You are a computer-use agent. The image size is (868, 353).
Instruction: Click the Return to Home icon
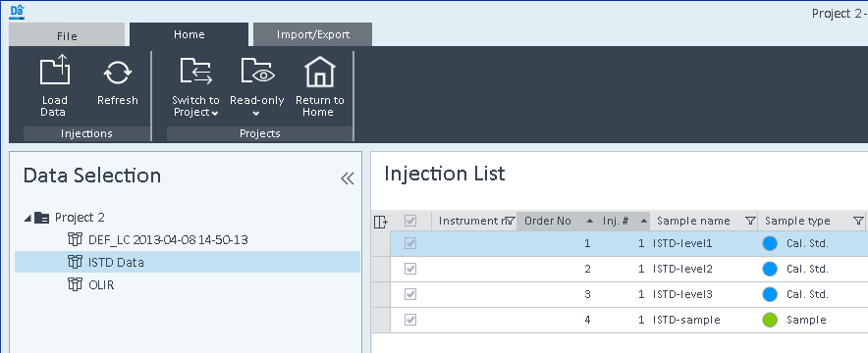[319, 72]
